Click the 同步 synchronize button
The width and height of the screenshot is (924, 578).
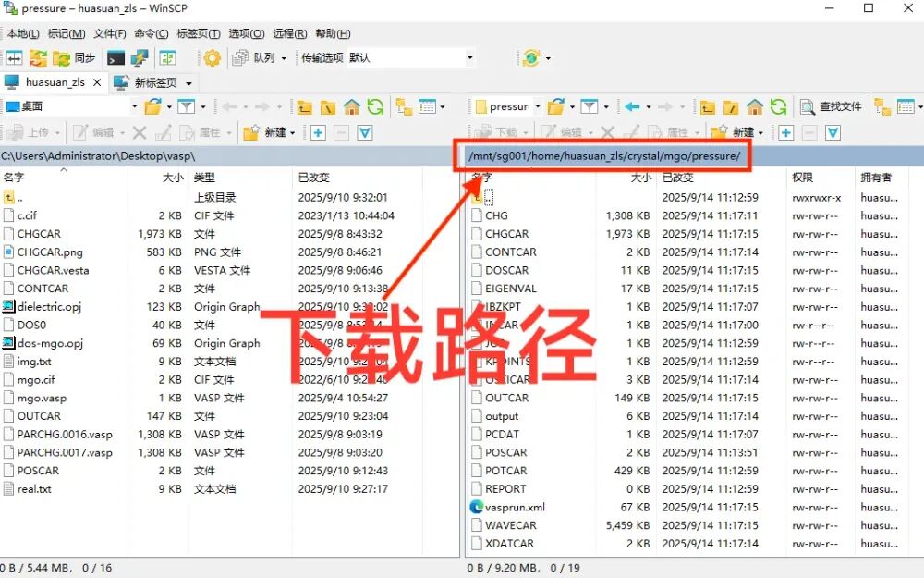coord(75,57)
